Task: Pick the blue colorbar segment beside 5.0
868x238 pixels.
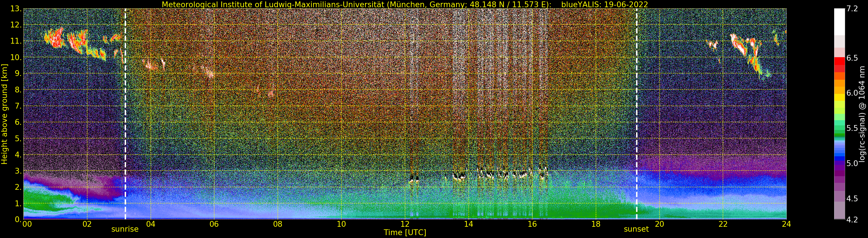Action: tap(839, 159)
